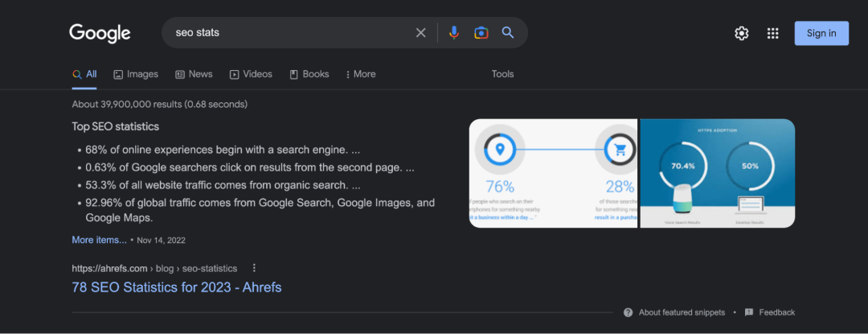
Task: Open Google Lens camera search
Action: (481, 33)
